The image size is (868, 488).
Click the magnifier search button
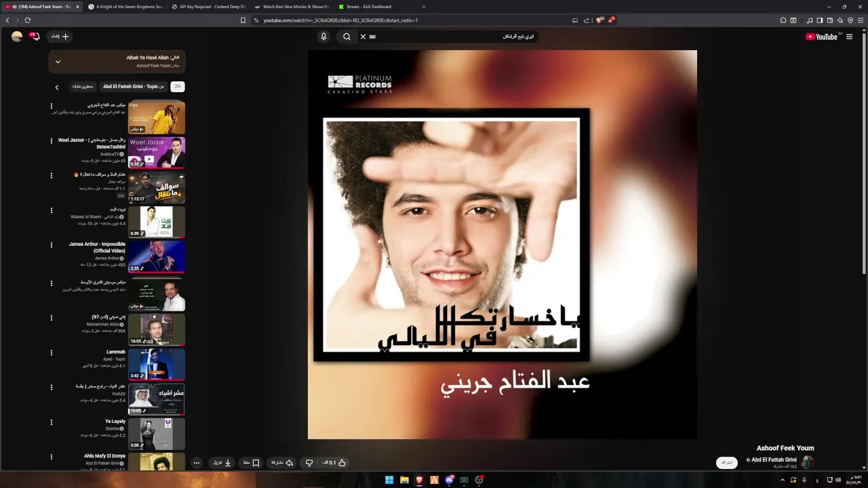pos(347,37)
